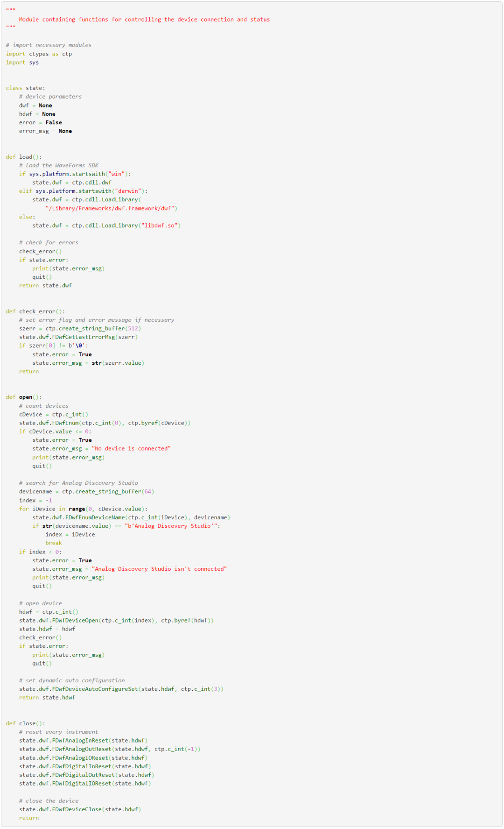
Task: Click the FDwfAnalogOutReset call line
Action: tap(110, 749)
